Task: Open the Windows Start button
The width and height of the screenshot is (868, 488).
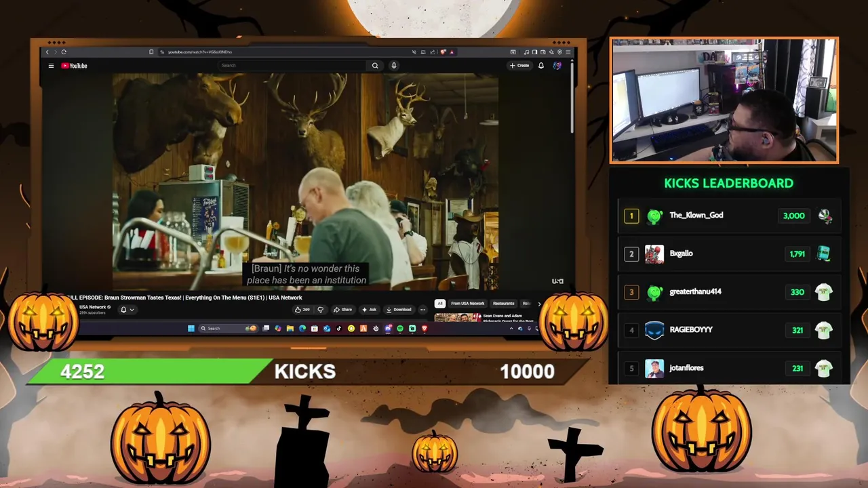Action: coord(191,329)
